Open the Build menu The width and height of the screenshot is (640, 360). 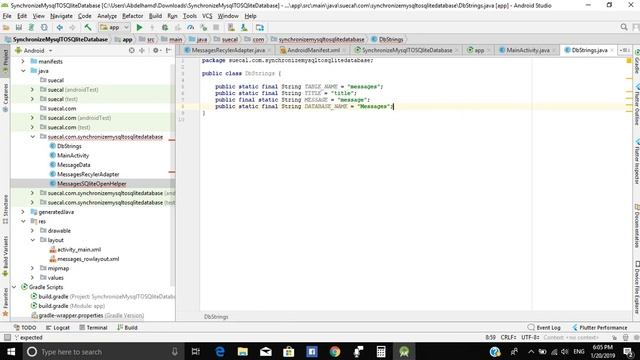tap(155, 16)
